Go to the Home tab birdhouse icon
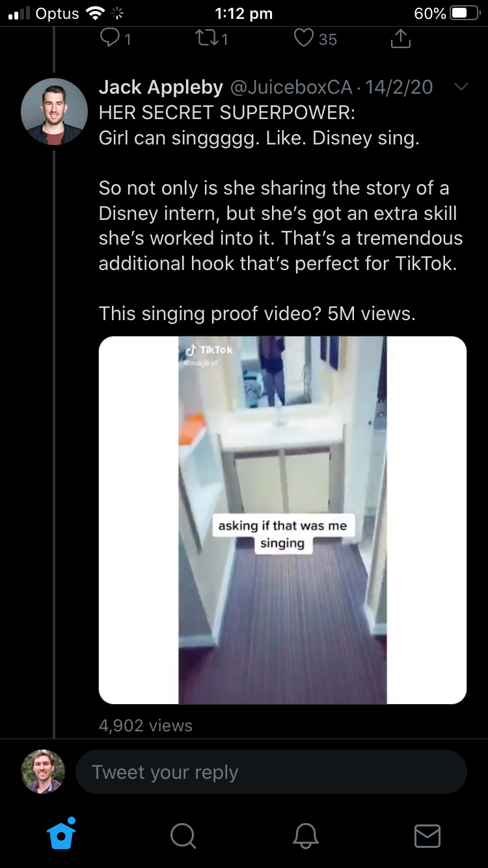 click(62, 834)
